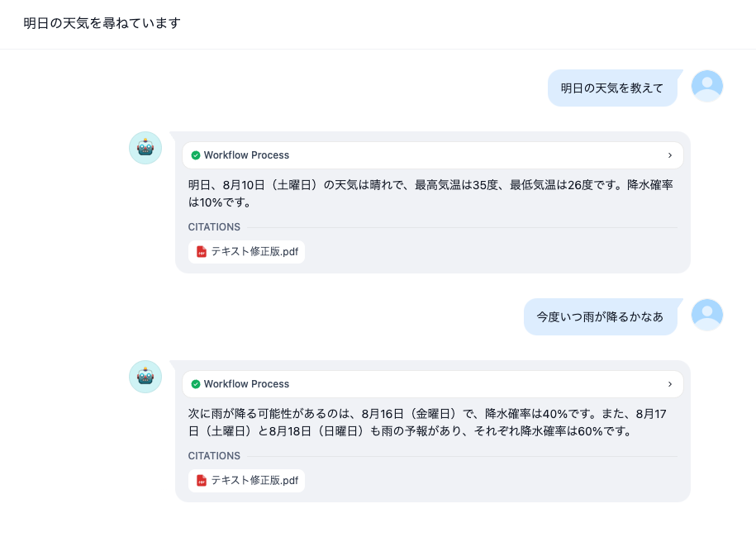
Task: Click the user avatar beside "今度いつ雨が降るかなあ"
Action: tap(706, 315)
